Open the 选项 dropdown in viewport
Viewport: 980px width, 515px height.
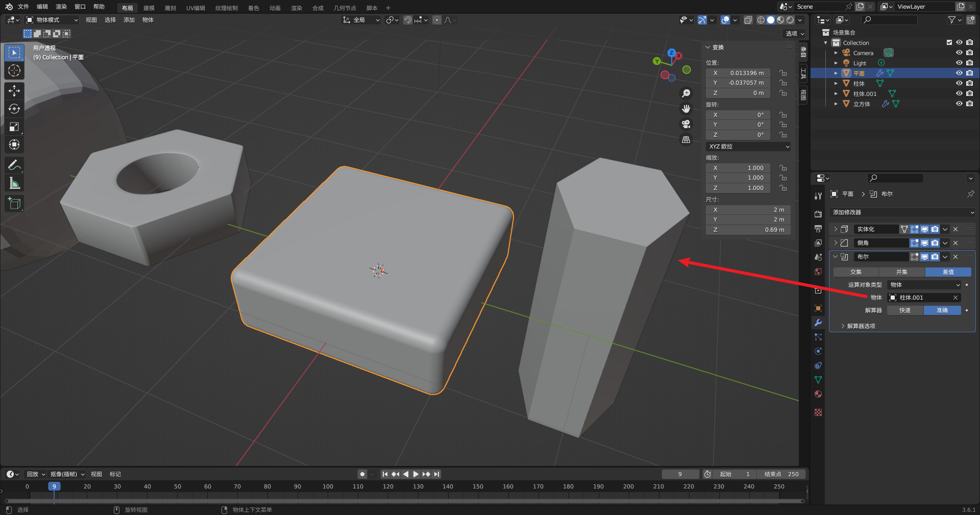795,34
